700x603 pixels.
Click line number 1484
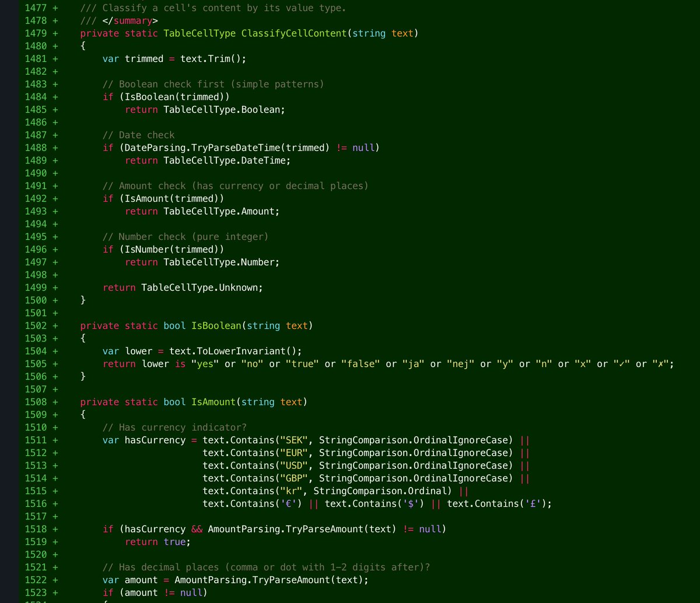[x=36, y=97]
